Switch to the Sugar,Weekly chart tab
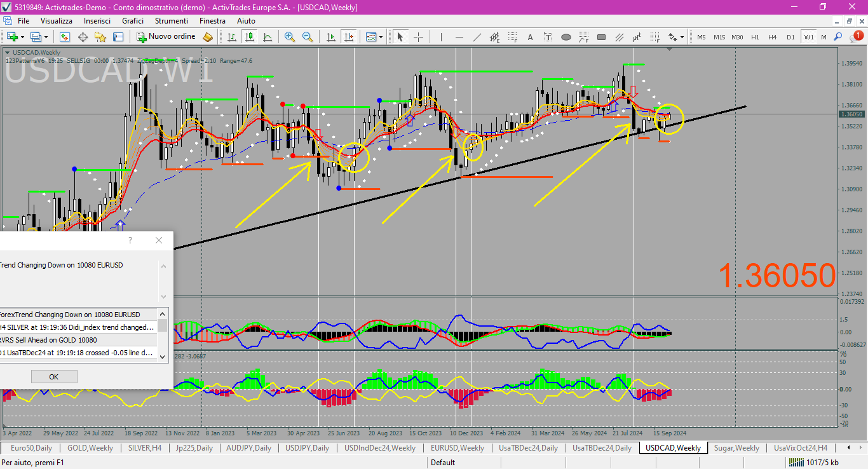868x469 pixels. (x=736, y=448)
